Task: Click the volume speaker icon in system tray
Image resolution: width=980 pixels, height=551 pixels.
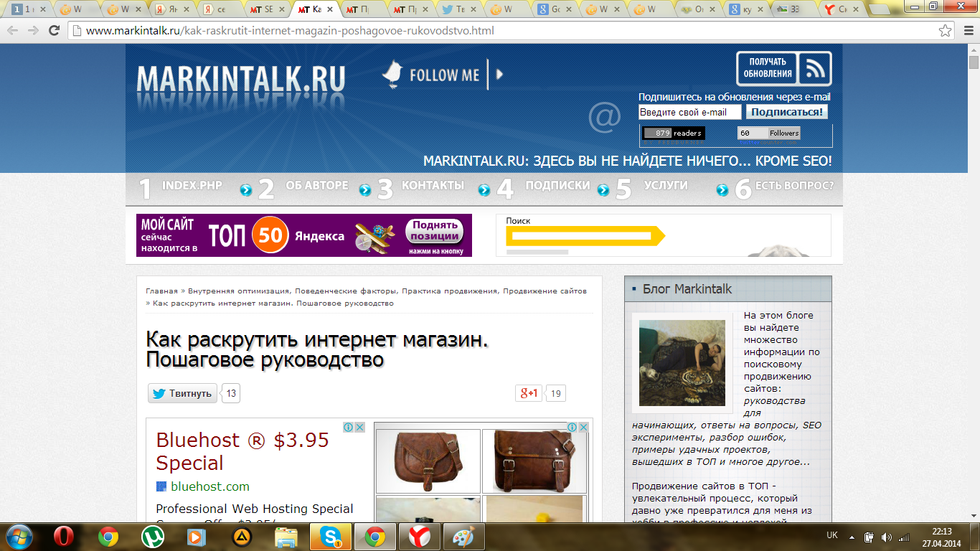Action: 887,537
